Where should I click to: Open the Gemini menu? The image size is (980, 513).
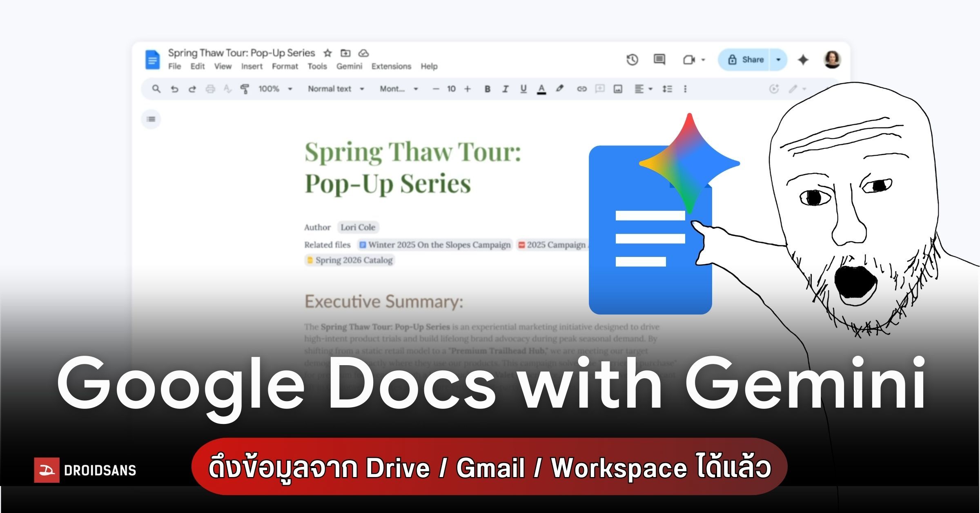(x=349, y=66)
